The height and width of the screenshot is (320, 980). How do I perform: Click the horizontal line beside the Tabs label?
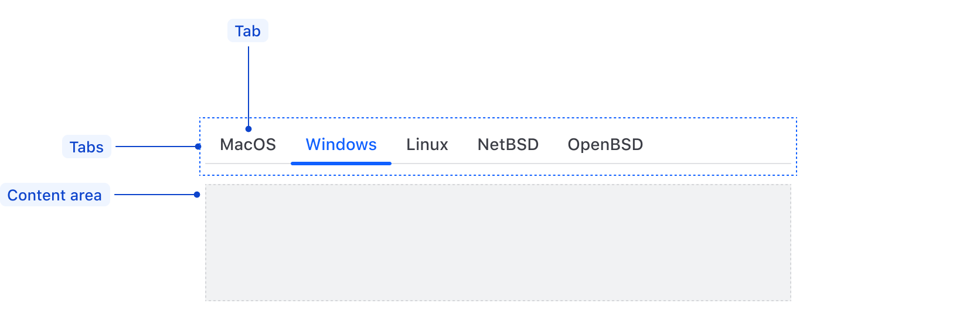point(155,147)
